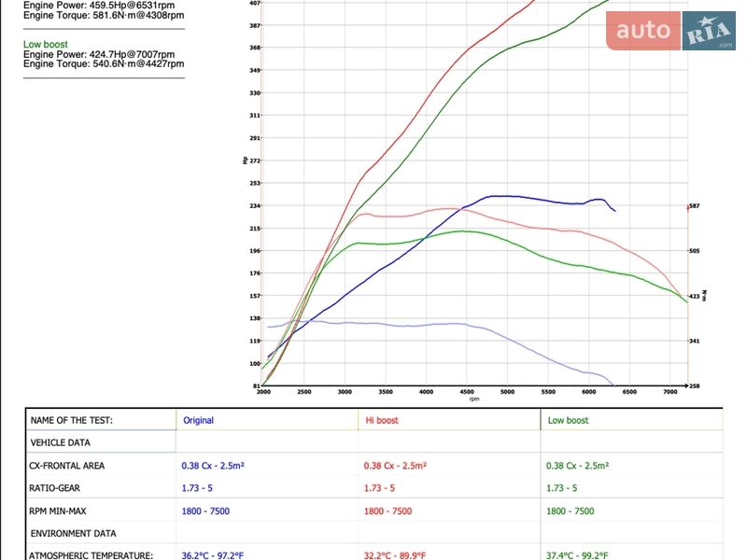
Task: Click the ATMOSPHERIC TEMPERATURE row label
Action: pyautogui.click(x=91, y=555)
